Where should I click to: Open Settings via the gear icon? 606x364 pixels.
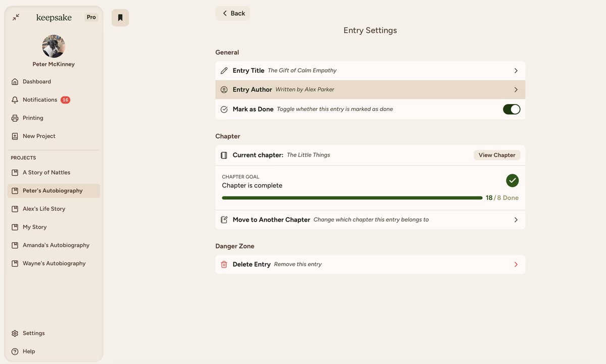click(15, 333)
